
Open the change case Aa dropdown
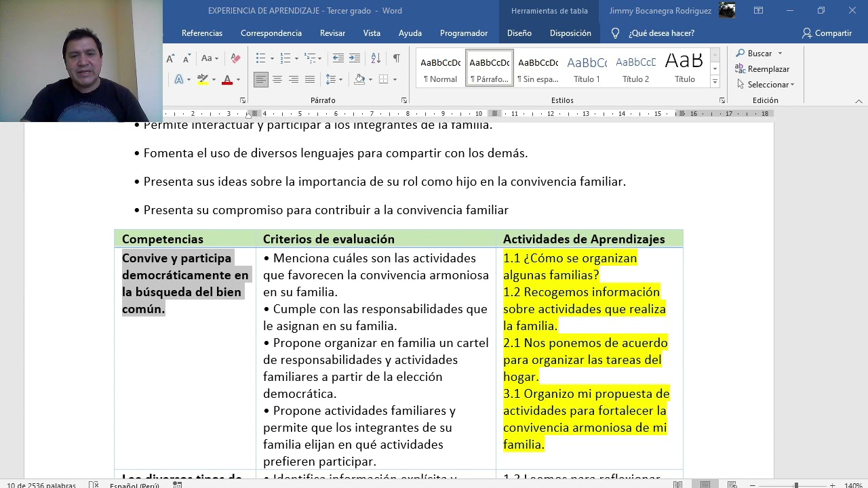[x=210, y=58]
